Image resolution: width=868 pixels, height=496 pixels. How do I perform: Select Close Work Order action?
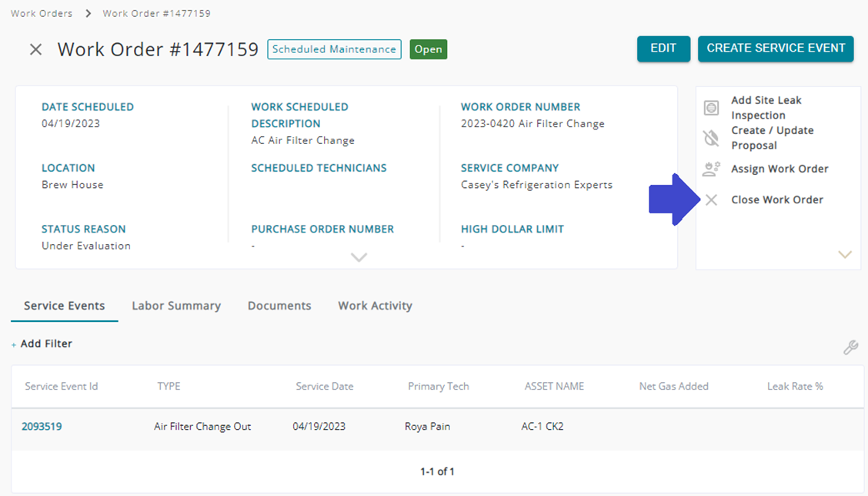pos(777,199)
